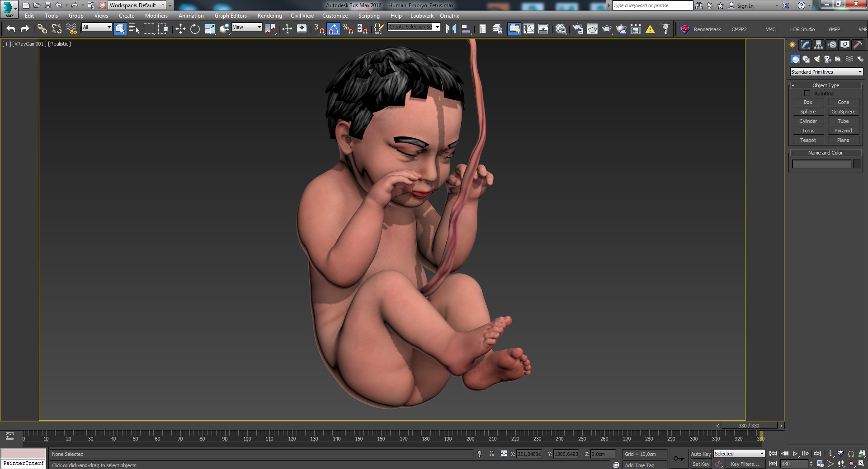Click the Undo arrow in the main toolbar
Image resolution: width=868 pixels, height=469 pixels.
coord(11,29)
